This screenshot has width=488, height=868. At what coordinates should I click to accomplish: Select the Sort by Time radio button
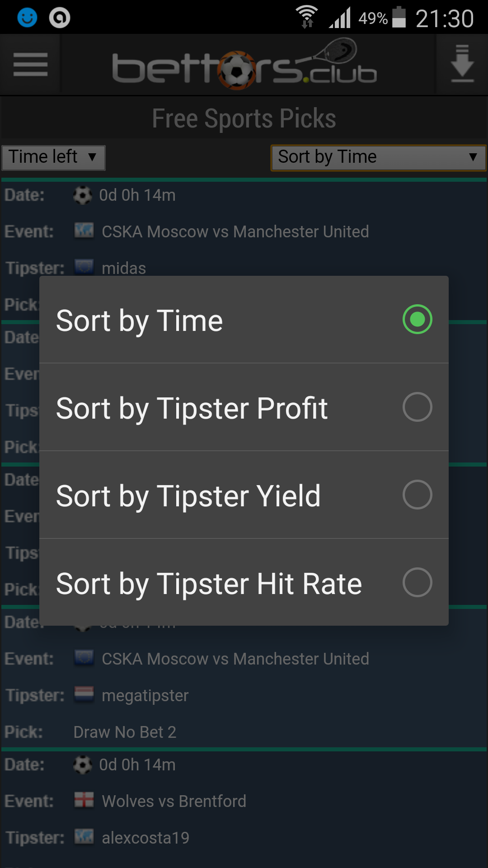tap(417, 320)
